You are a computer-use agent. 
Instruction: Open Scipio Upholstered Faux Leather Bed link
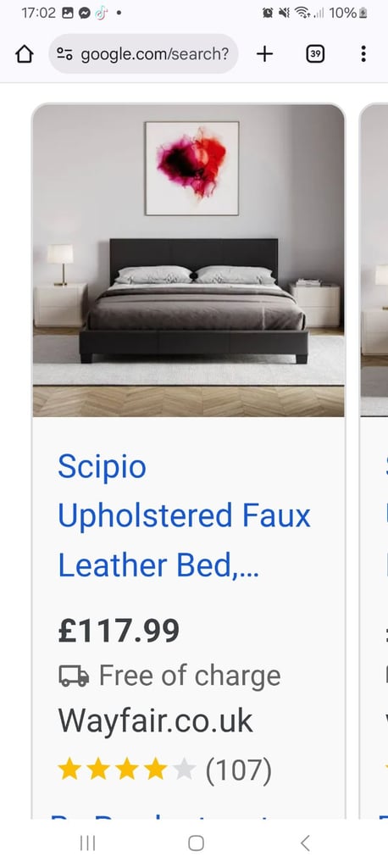point(185,516)
